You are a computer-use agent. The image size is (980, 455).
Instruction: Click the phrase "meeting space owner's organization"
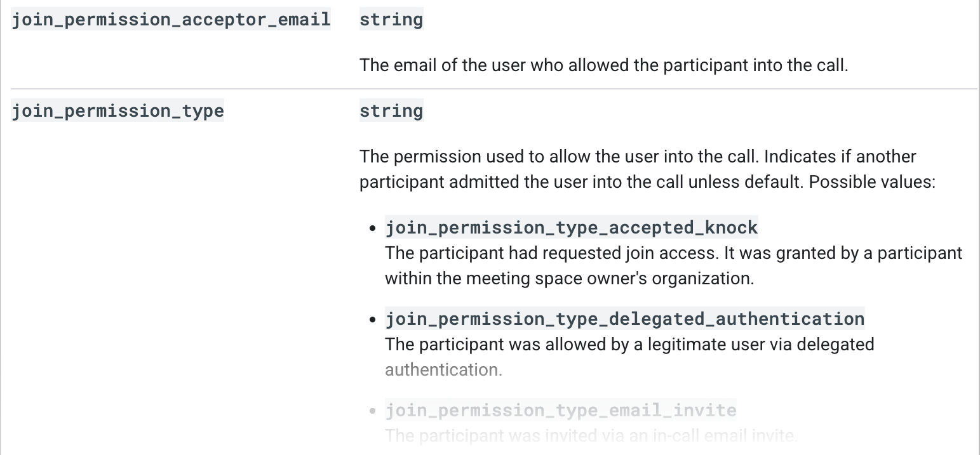tap(594, 278)
